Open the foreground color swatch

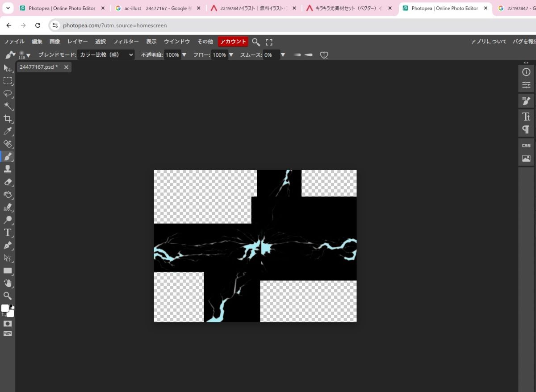click(x=5, y=308)
